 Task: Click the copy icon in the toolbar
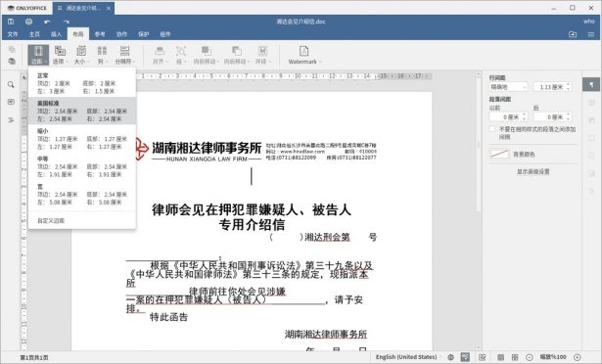[12, 50]
